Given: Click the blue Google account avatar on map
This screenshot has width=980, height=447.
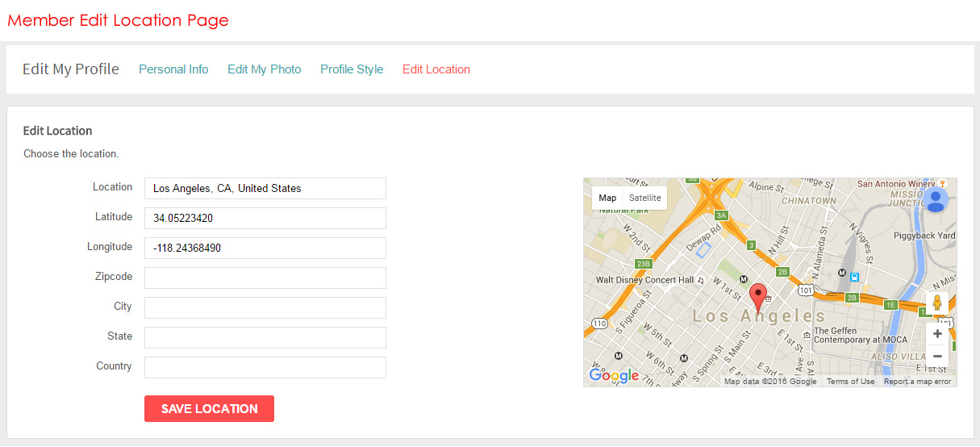Looking at the screenshot, I should tap(936, 199).
